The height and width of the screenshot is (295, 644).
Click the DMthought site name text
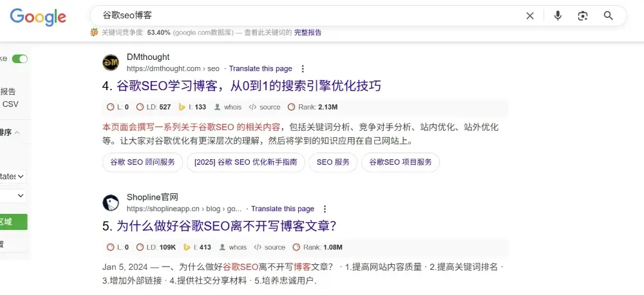[x=148, y=57]
